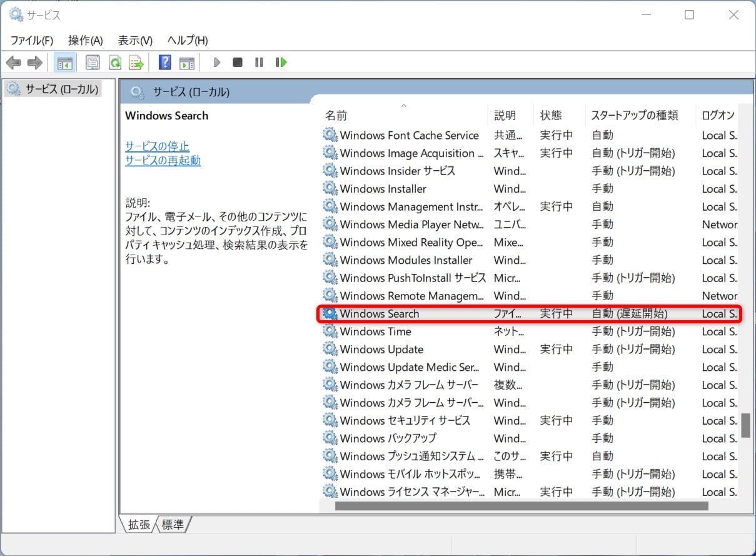
Task: Restart the service with the resume icon
Action: (281, 62)
